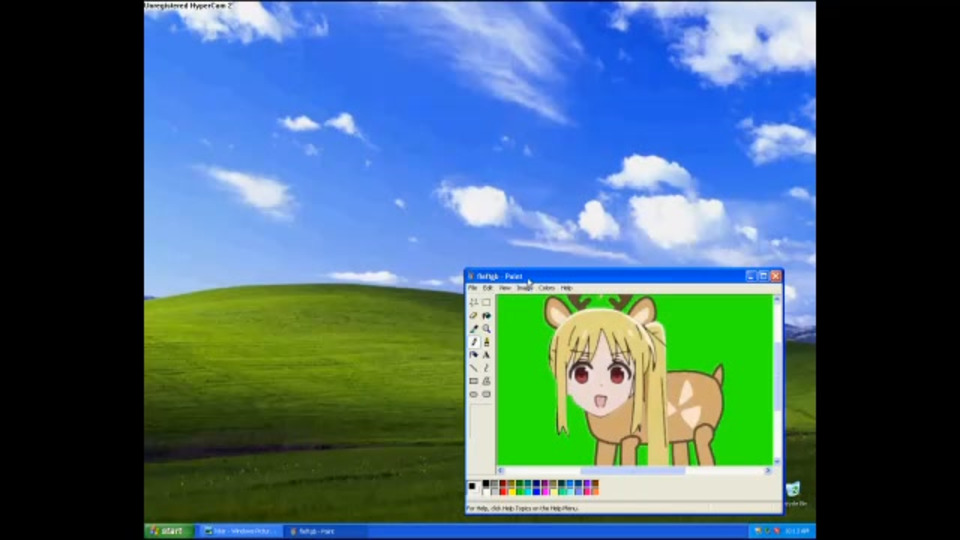Select the brown swatch at palette end

click(596, 484)
